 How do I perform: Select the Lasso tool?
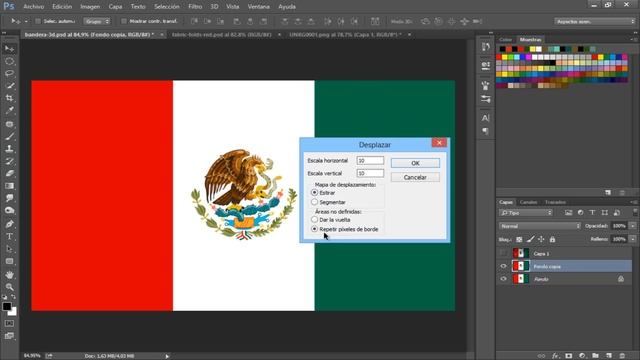(9, 73)
